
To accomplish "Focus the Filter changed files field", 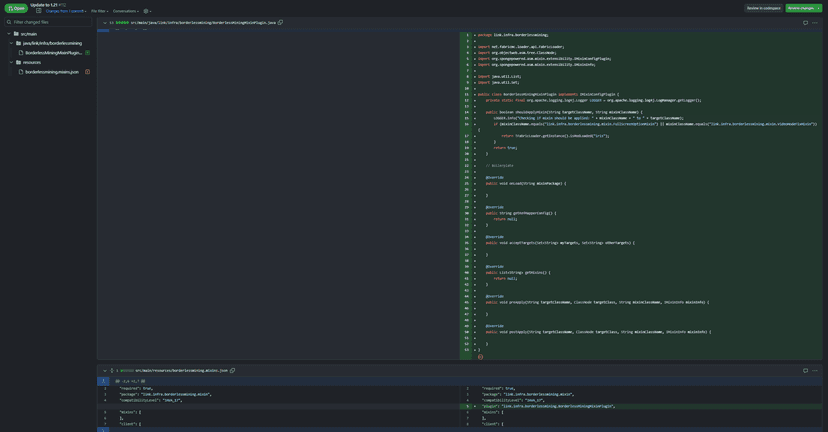I will tap(48, 22).
